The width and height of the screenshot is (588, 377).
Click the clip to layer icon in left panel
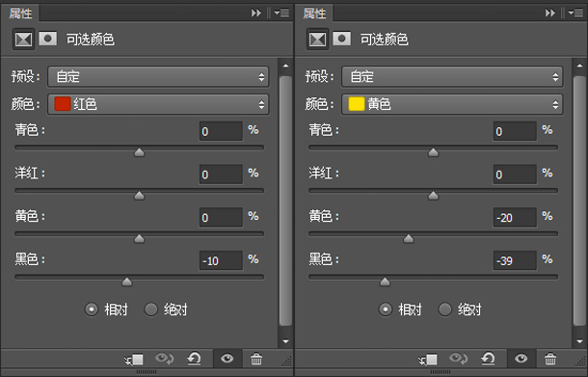(x=134, y=360)
